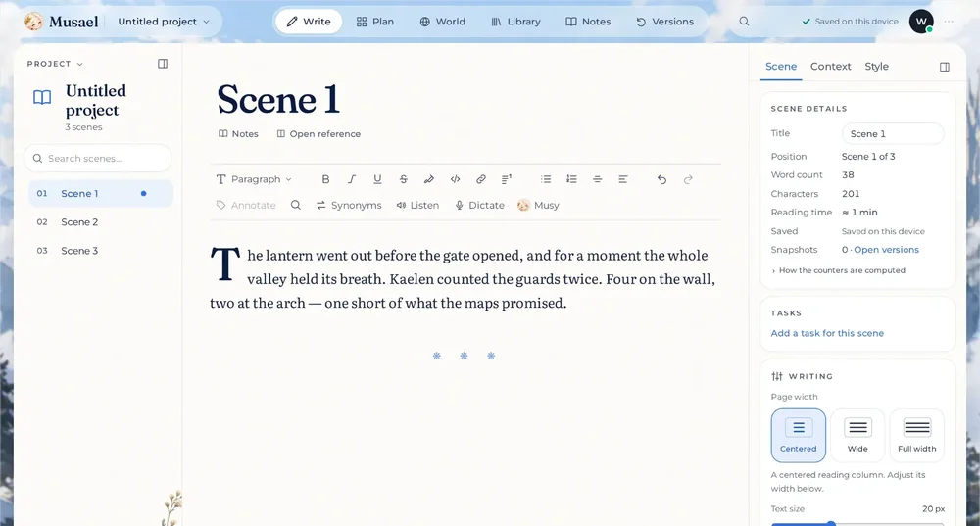
Task: Open the Musy assistant
Action: [x=538, y=205]
